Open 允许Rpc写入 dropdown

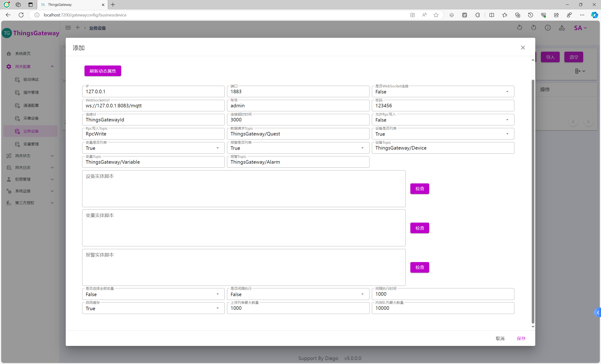tap(443, 120)
